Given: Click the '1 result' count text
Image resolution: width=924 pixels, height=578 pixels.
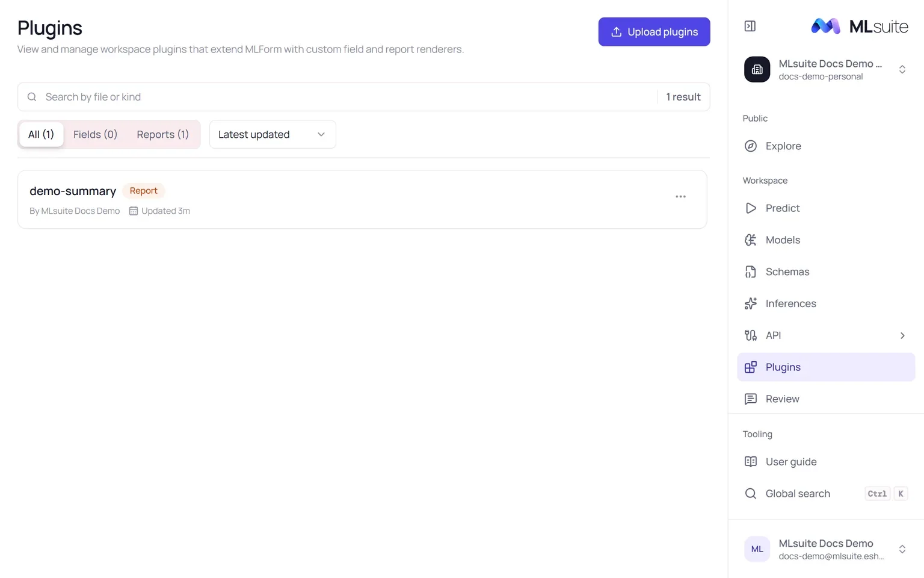Looking at the screenshot, I should pos(683,97).
